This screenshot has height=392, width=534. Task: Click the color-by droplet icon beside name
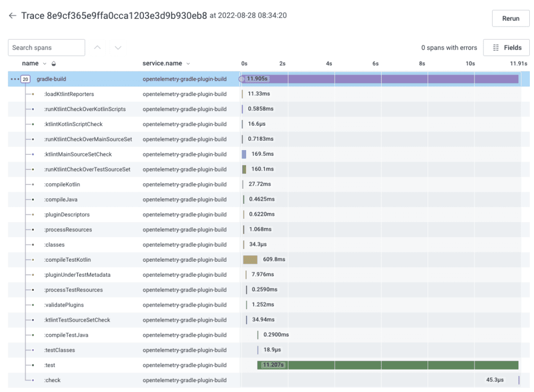(54, 64)
